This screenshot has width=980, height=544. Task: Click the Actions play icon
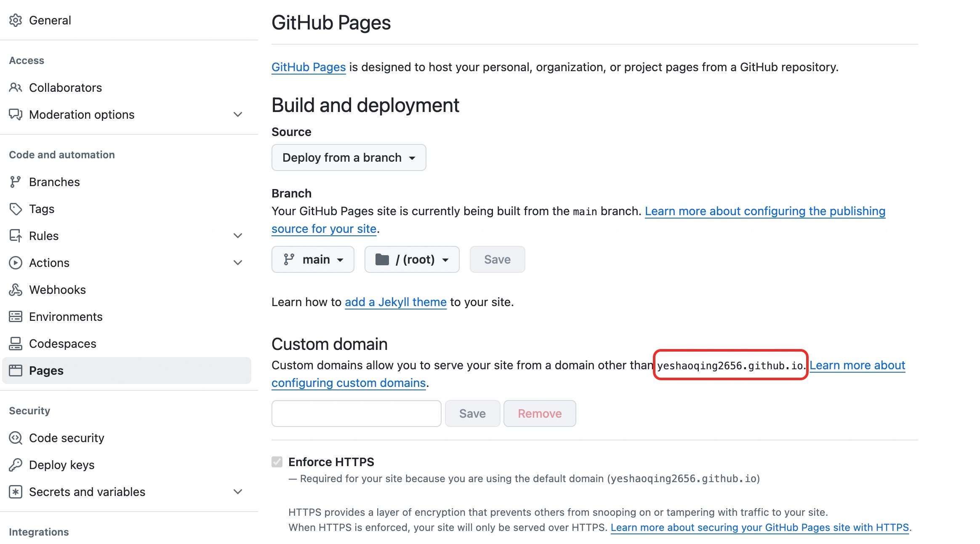(x=16, y=263)
